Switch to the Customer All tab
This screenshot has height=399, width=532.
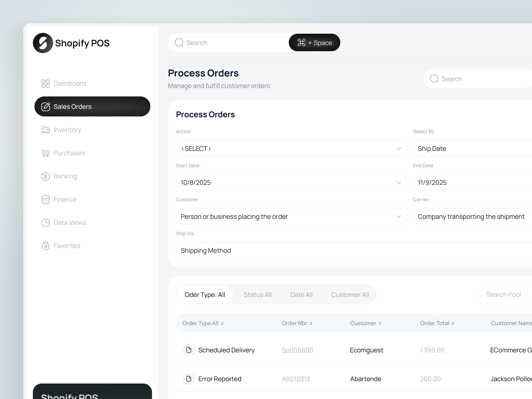click(350, 295)
